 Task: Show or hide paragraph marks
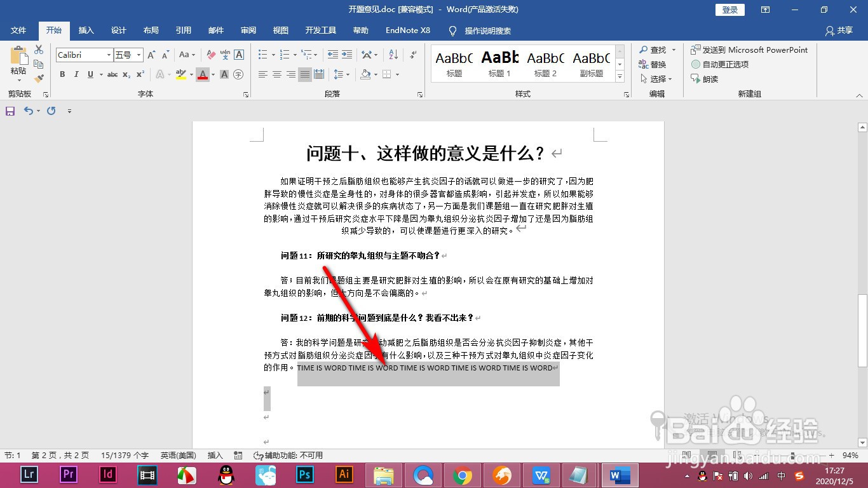tap(413, 55)
